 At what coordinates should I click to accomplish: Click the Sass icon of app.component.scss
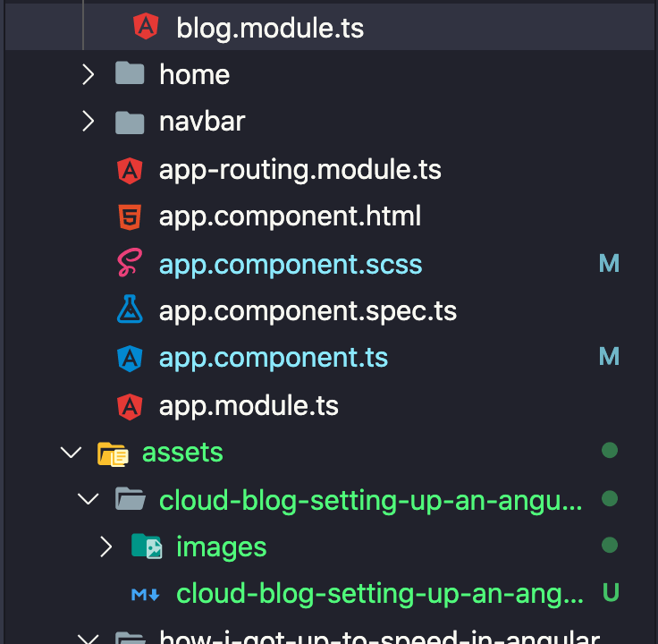point(130,263)
